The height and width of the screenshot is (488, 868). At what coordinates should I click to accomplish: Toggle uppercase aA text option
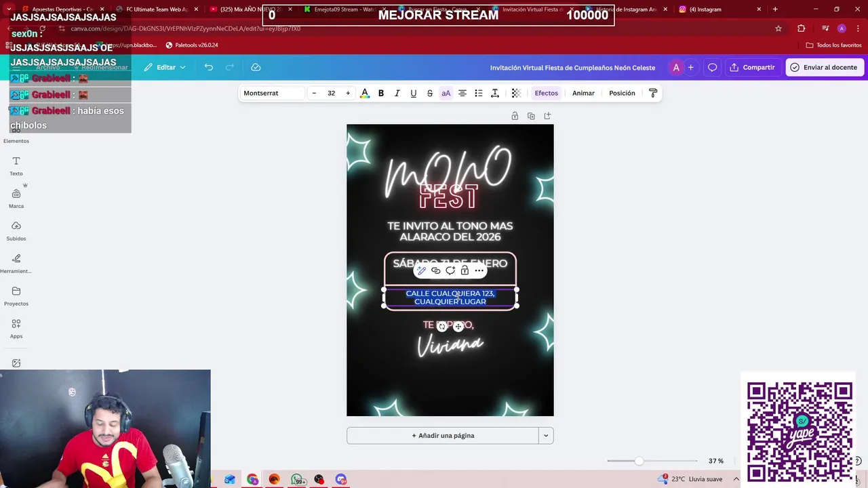[446, 93]
